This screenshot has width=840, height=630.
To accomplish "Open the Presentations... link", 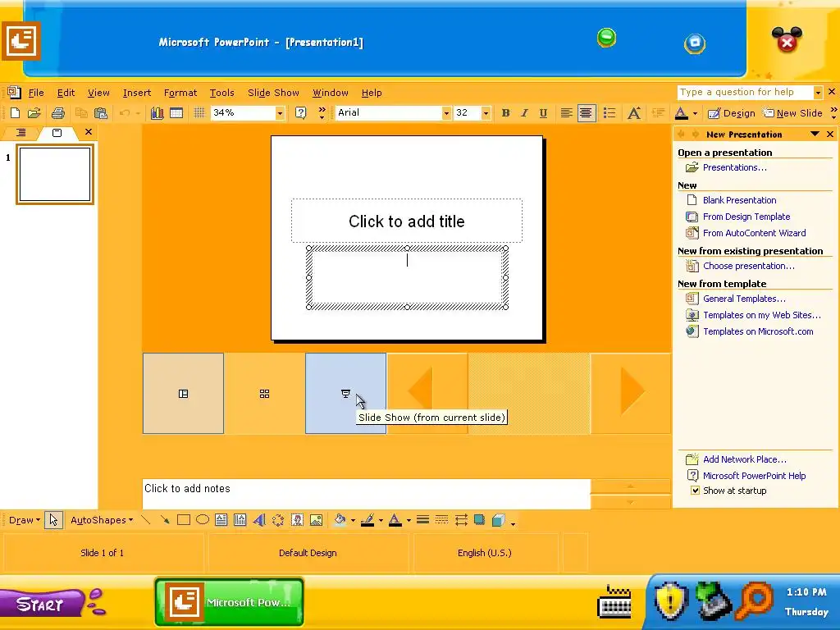I will point(734,167).
